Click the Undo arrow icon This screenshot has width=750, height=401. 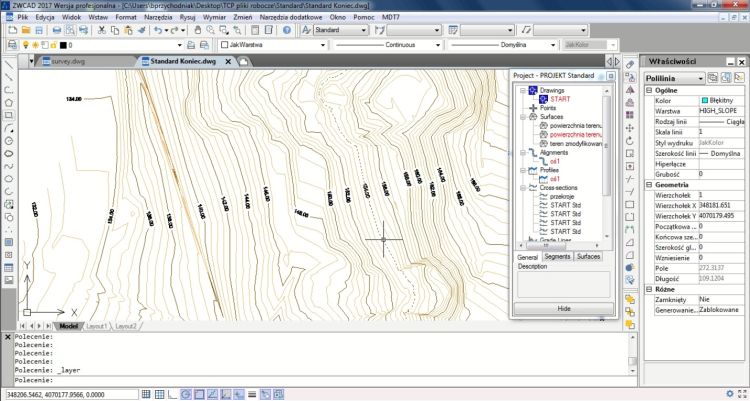pyautogui.click(x=157, y=30)
